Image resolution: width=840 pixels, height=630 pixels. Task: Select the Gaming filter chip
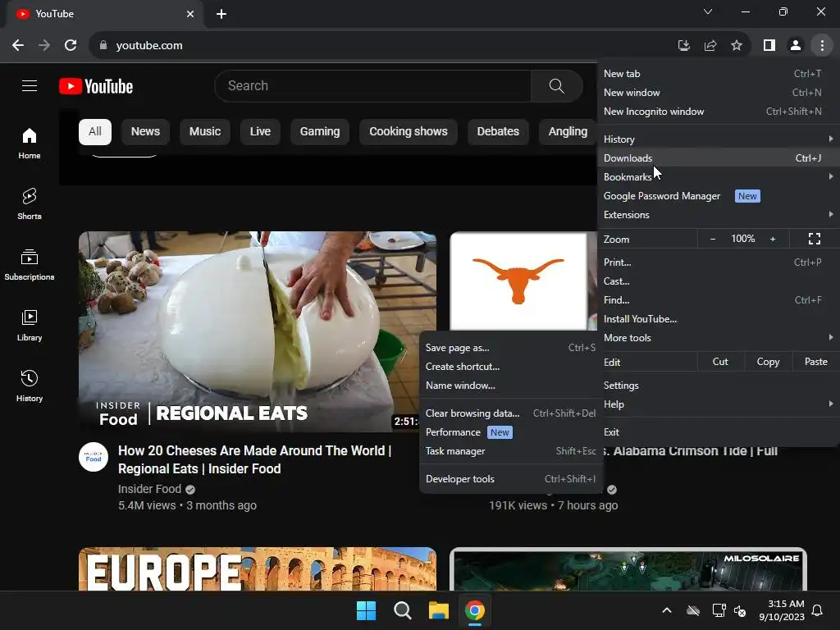point(320,132)
